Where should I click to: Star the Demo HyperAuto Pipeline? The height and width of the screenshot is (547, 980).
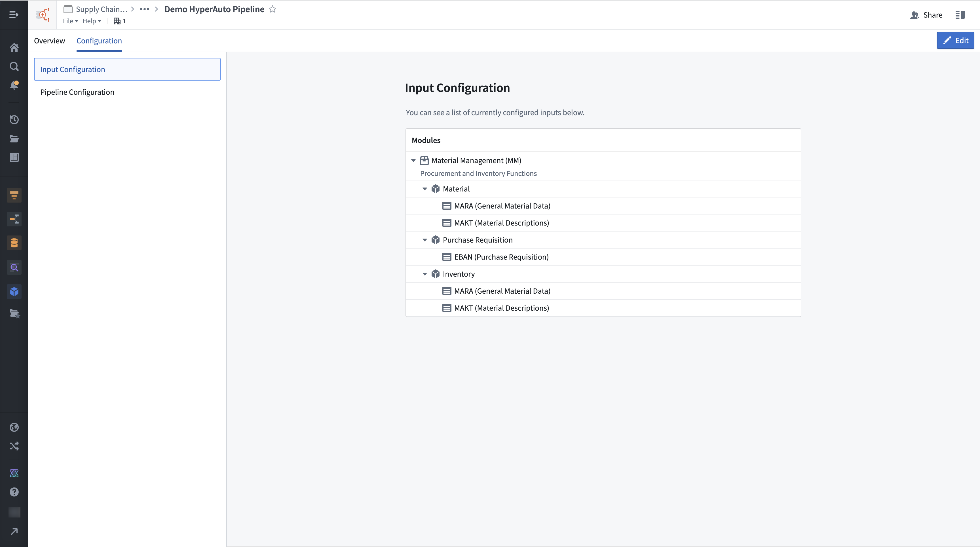point(273,9)
